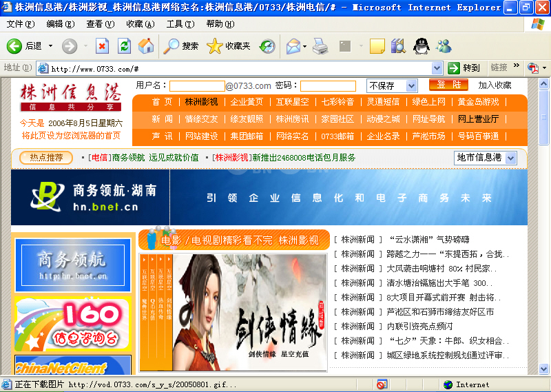Screen dimensions: 551x392
Task: Click the 热点推荐 button
Action: 46,158
